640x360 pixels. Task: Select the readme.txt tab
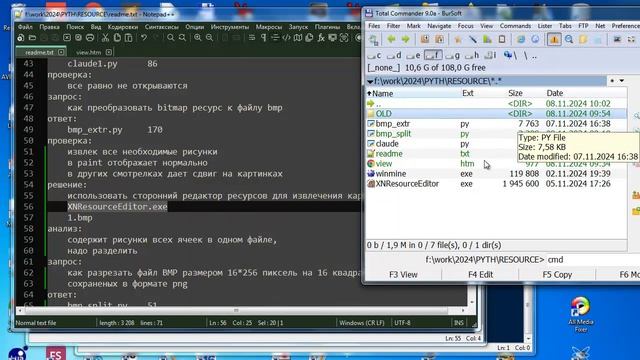click(39, 52)
